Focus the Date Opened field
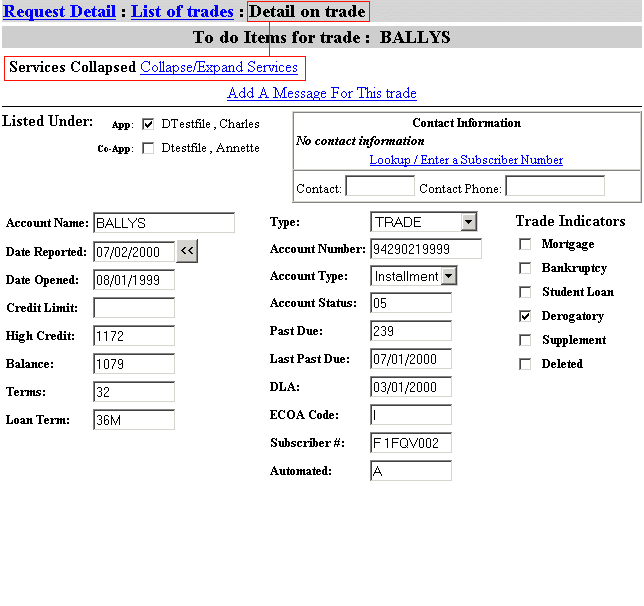The width and height of the screenshot is (644, 606). point(134,280)
